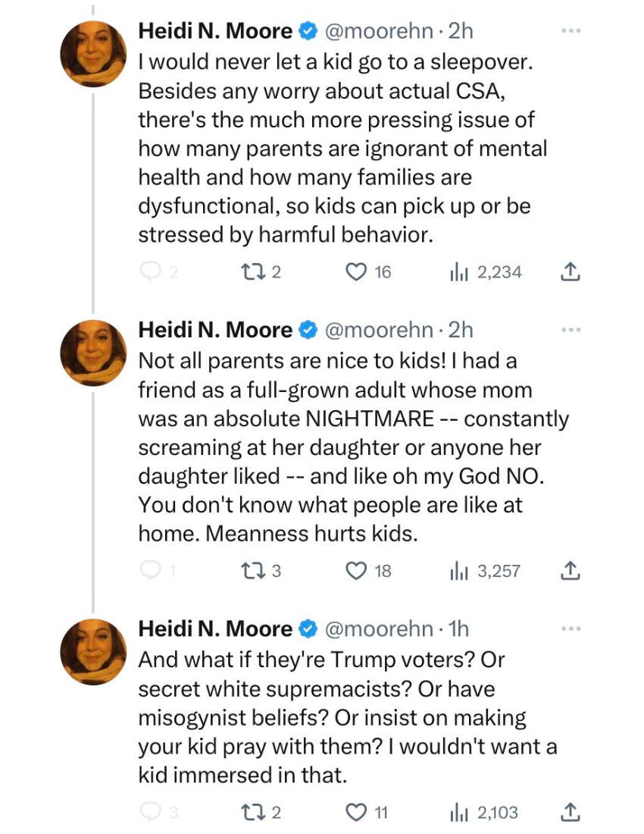Expand the ellipsis menu on the second tweet
The height and width of the screenshot is (834, 644).
coord(572,328)
